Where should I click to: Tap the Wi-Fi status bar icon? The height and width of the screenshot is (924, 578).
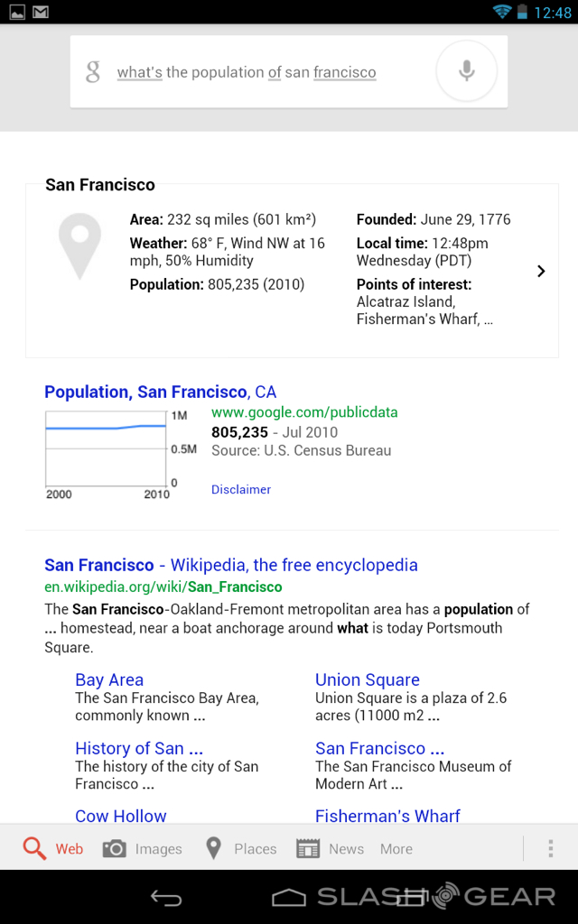tap(502, 12)
